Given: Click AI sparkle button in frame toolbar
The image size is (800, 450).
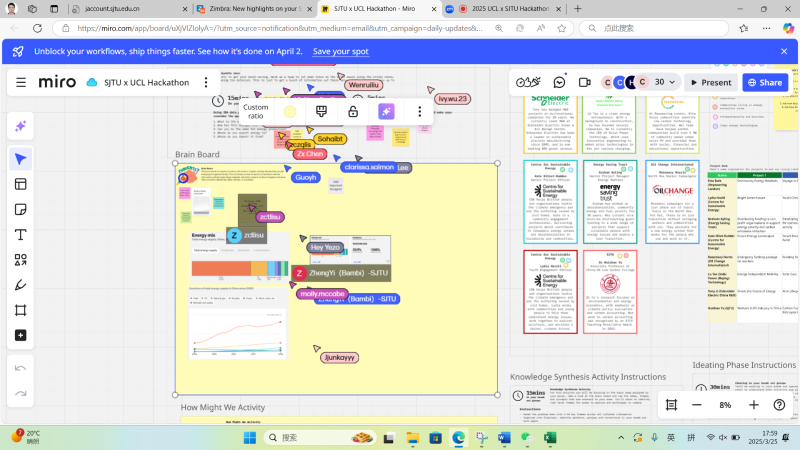Looking at the screenshot, I should click(x=386, y=111).
